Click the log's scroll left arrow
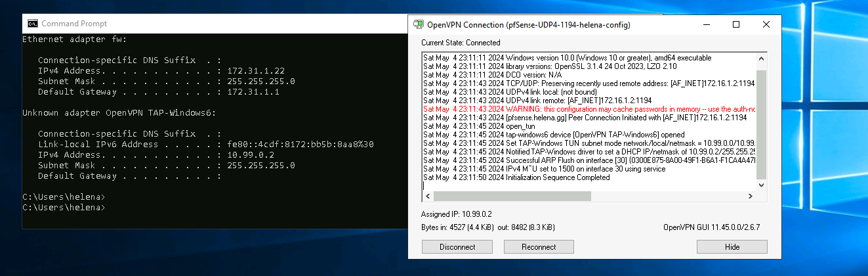The width and height of the screenshot is (868, 276). point(428,196)
